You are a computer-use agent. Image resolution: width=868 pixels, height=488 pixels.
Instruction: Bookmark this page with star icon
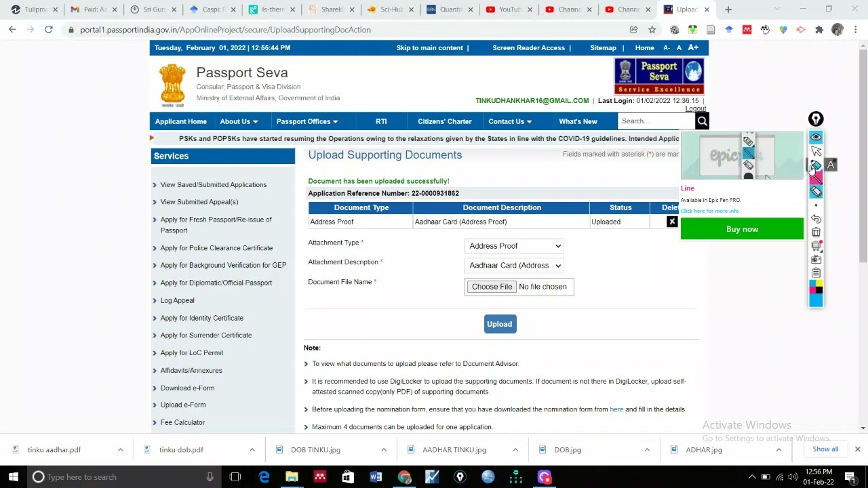[x=652, y=30]
